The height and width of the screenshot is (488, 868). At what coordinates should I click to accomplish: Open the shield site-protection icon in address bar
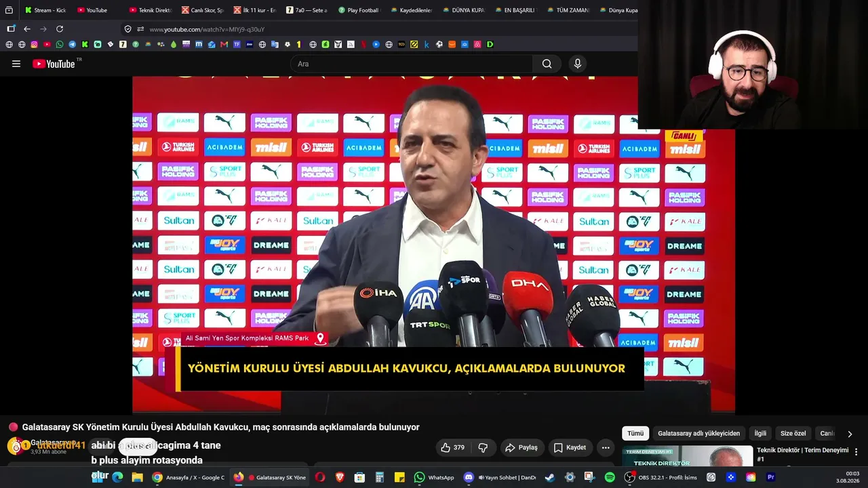pyautogui.click(x=127, y=29)
